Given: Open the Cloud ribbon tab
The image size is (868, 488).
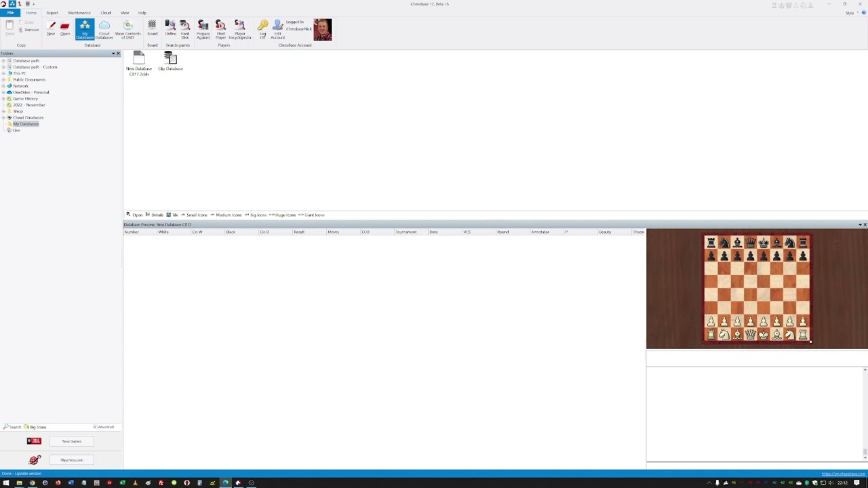Looking at the screenshot, I should [106, 13].
